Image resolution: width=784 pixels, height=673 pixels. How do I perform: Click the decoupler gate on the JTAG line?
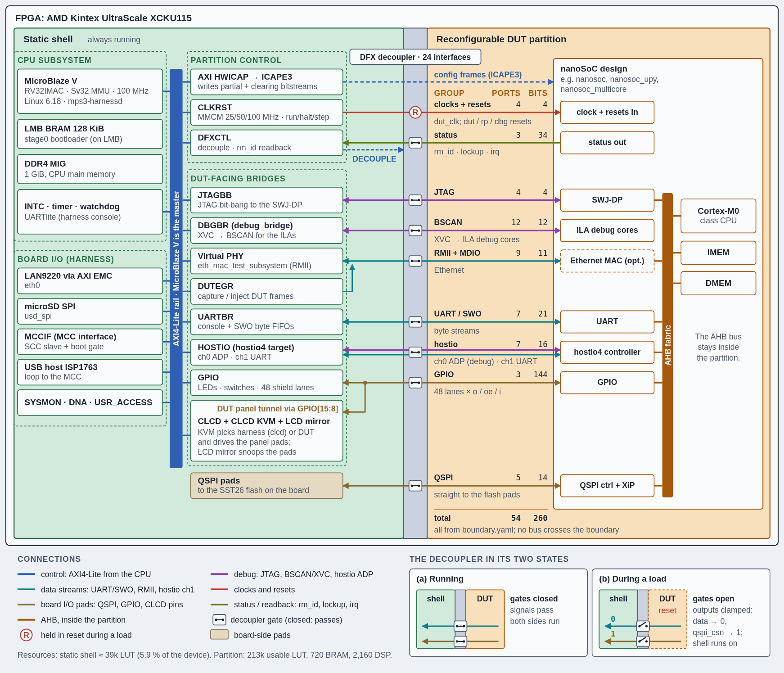(415, 200)
